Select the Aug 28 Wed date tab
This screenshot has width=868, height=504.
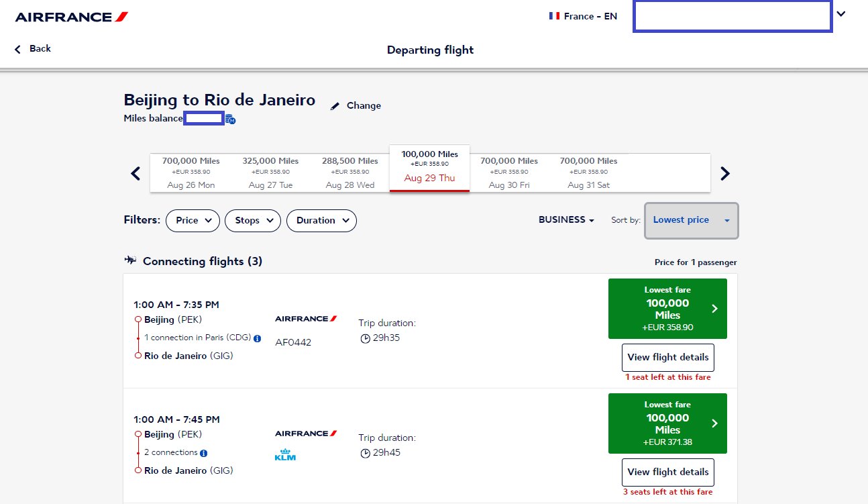tap(350, 173)
